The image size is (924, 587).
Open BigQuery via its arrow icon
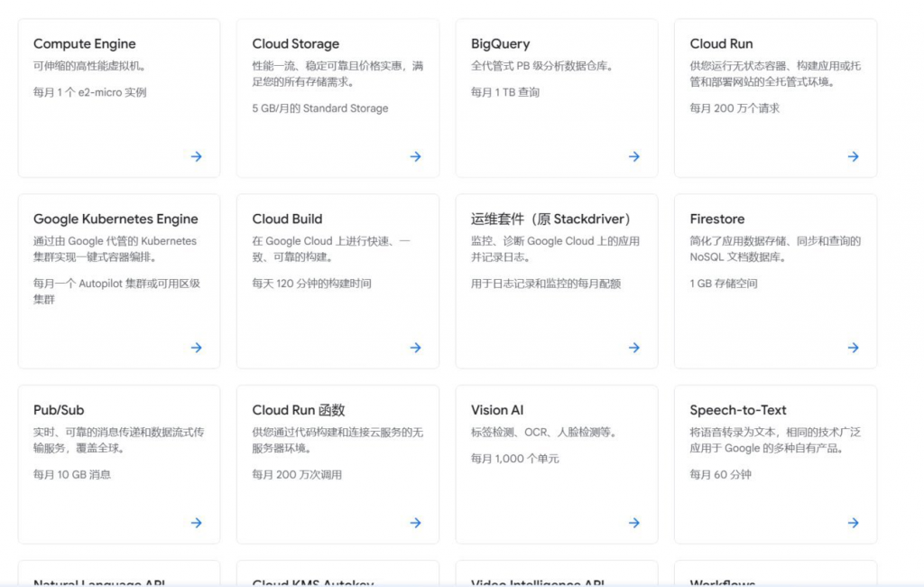[x=633, y=156]
